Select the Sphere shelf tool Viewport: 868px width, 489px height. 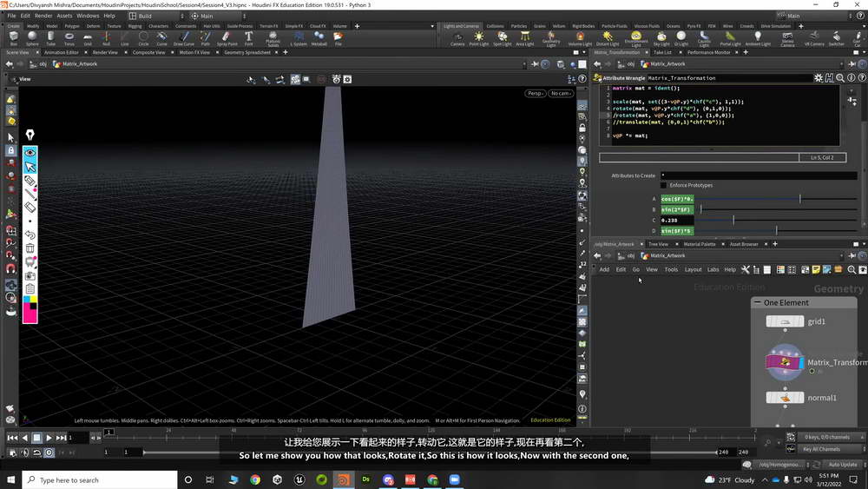click(32, 38)
